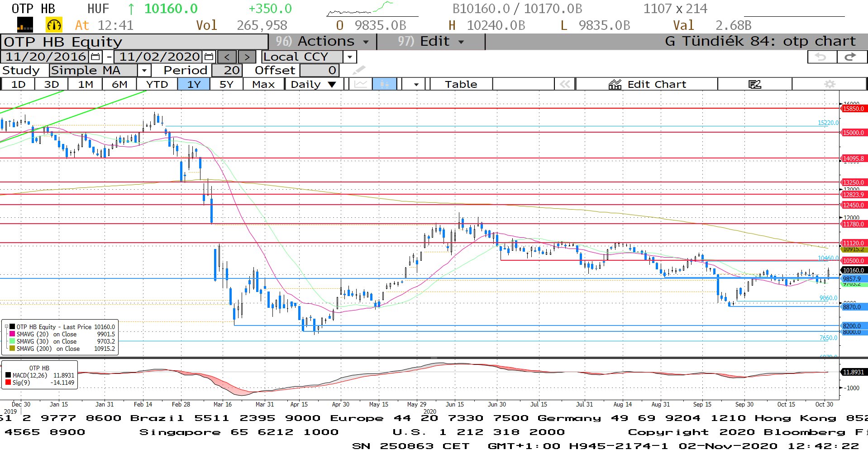The height and width of the screenshot is (464, 868).
Task: Select the 1D time range tab
Action: 18,84
